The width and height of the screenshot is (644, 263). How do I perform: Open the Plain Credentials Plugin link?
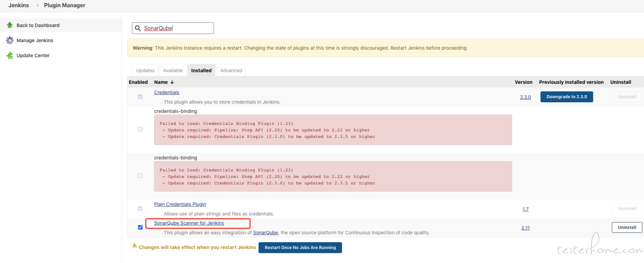(x=180, y=204)
